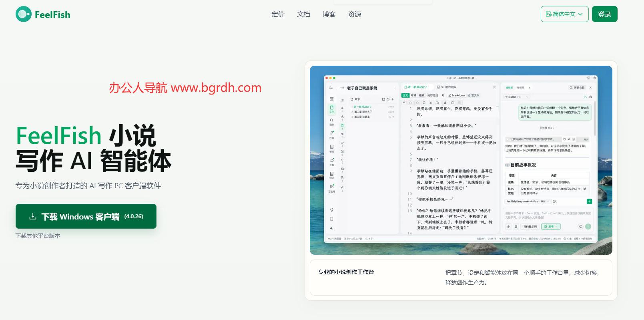
Task: Expand the 简体中文 language dropdown
Action: (564, 14)
